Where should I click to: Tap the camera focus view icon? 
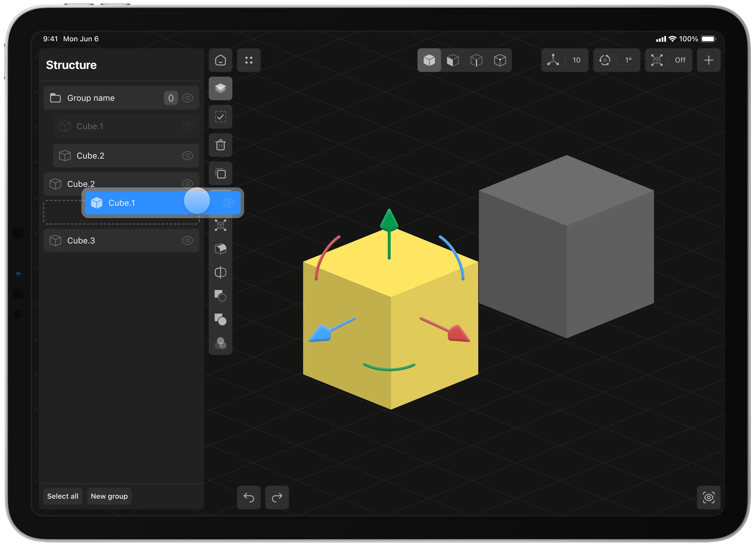pos(709,498)
